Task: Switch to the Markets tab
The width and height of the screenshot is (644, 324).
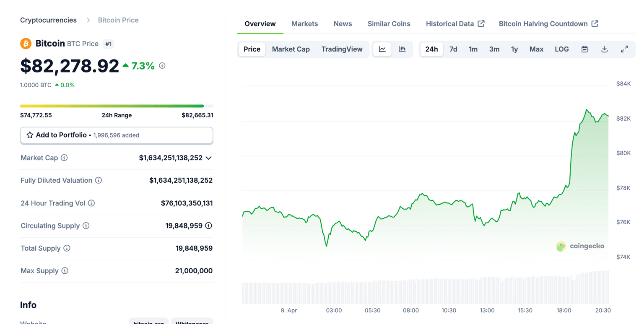Action: pos(304,23)
